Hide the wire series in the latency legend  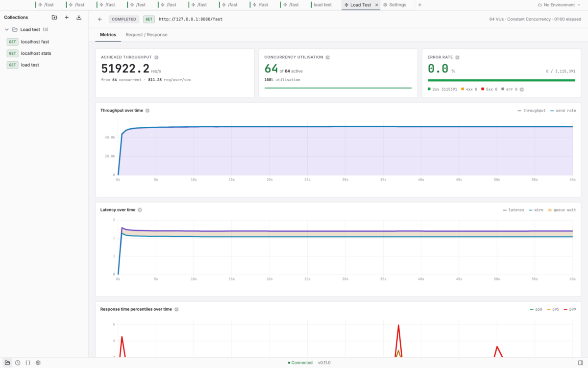pyautogui.click(x=536, y=210)
